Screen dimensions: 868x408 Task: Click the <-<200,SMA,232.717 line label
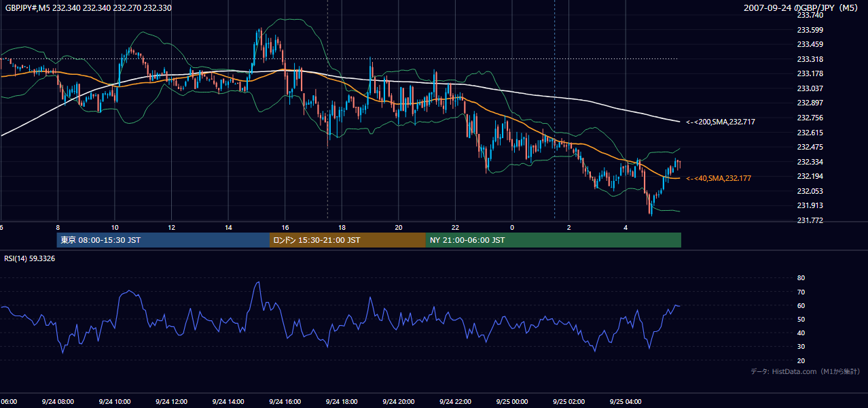tap(721, 122)
